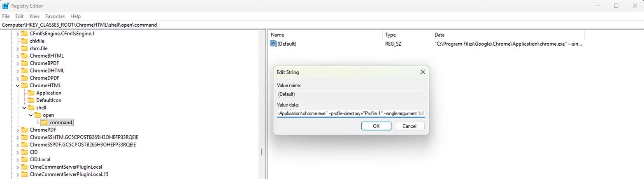The width and height of the screenshot is (644, 179).
Task: Close the Edit String dialog
Action: point(422,72)
